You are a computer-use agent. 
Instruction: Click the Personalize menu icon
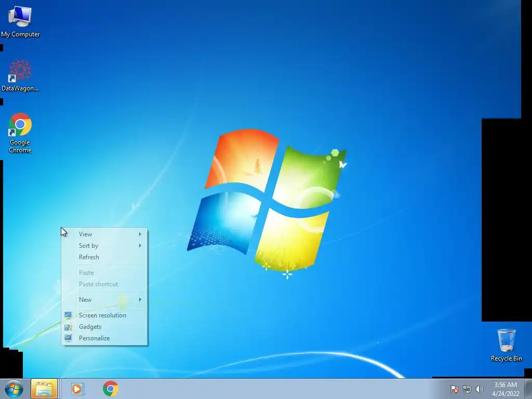point(68,338)
